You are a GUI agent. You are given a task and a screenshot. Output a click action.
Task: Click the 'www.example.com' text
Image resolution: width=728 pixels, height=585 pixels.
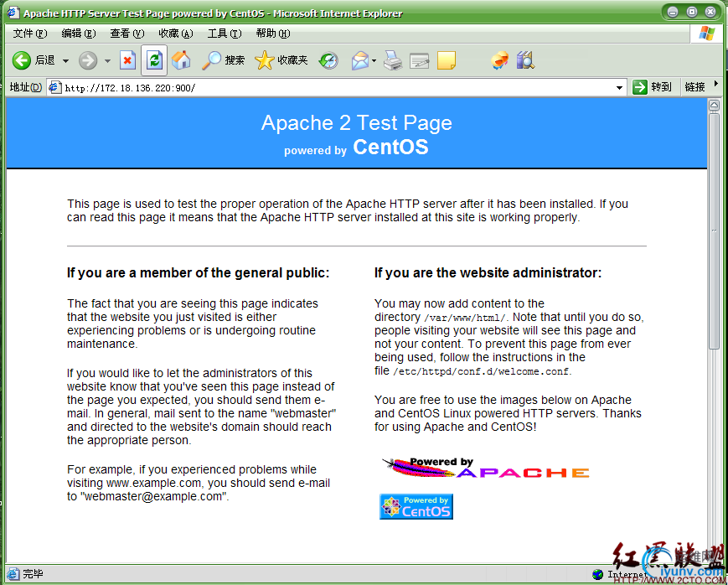153,484
